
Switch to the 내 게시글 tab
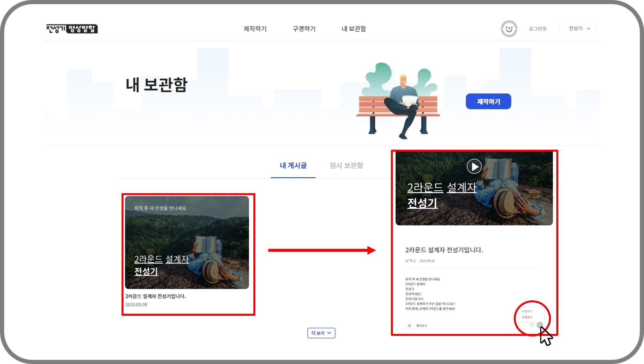click(293, 165)
